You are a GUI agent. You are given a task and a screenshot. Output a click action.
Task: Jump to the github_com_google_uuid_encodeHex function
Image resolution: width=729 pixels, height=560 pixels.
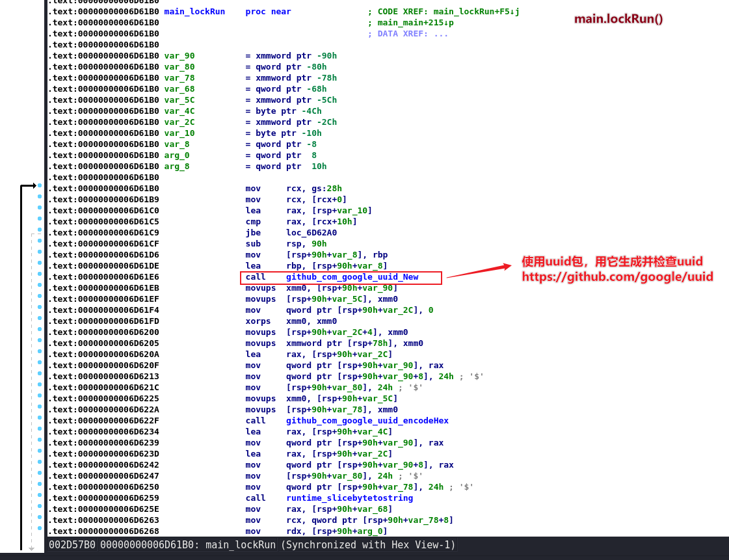(367, 421)
